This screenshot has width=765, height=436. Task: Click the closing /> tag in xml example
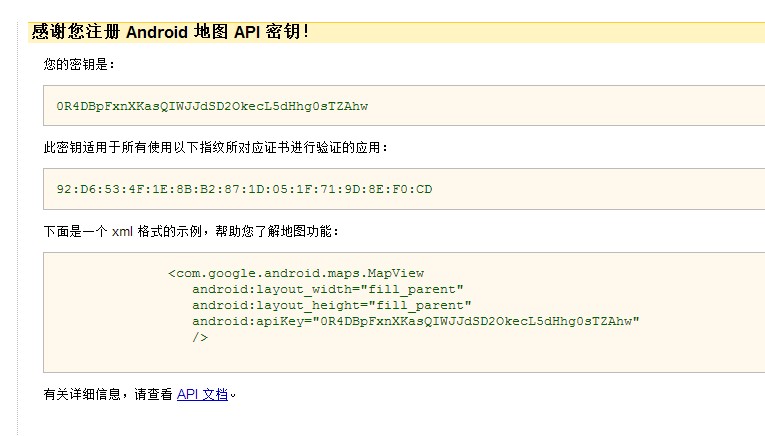point(200,337)
